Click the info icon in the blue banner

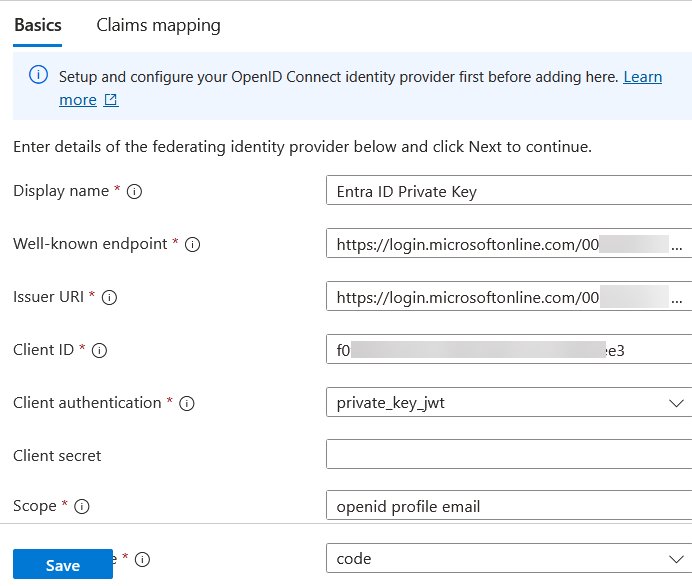point(38,75)
